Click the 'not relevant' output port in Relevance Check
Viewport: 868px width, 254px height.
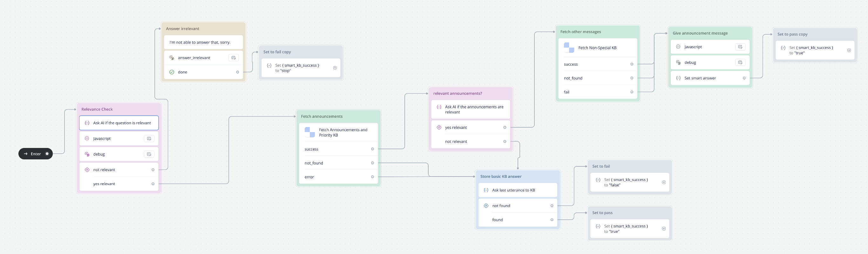pos(153,170)
